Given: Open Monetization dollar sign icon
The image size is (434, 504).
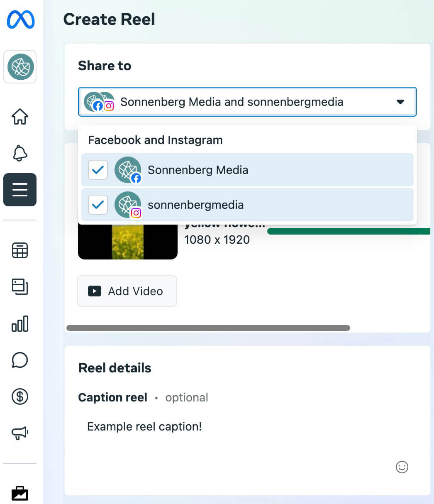Looking at the screenshot, I should pyautogui.click(x=20, y=396).
